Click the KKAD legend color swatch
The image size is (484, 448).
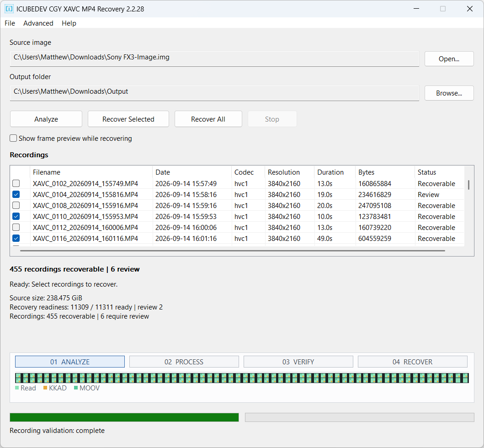click(x=45, y=388)
